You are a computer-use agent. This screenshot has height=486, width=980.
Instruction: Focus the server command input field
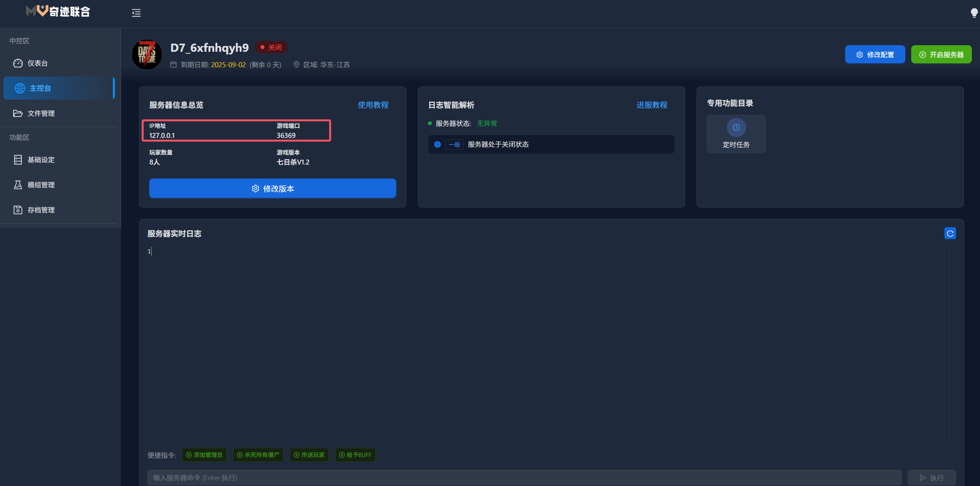[524, 478]
